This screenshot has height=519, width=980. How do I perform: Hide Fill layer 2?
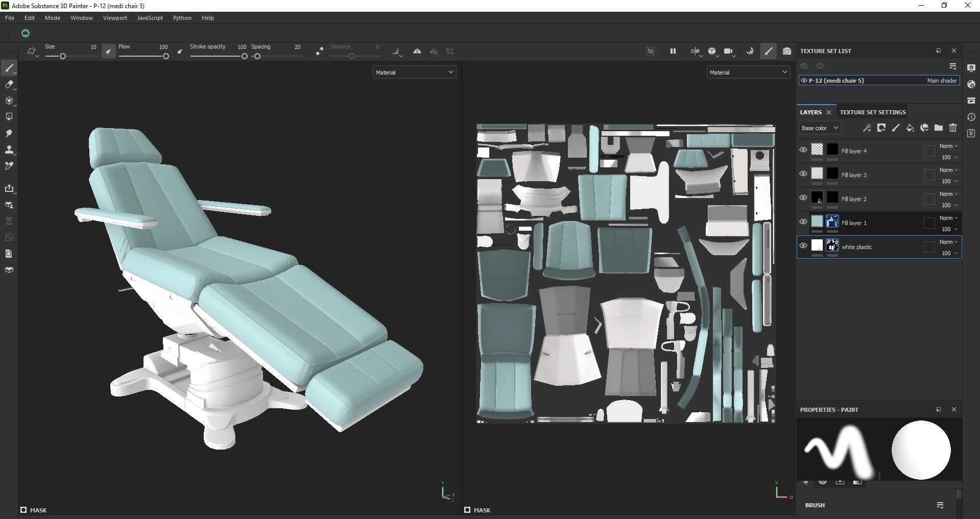click(x=803, y=198)
